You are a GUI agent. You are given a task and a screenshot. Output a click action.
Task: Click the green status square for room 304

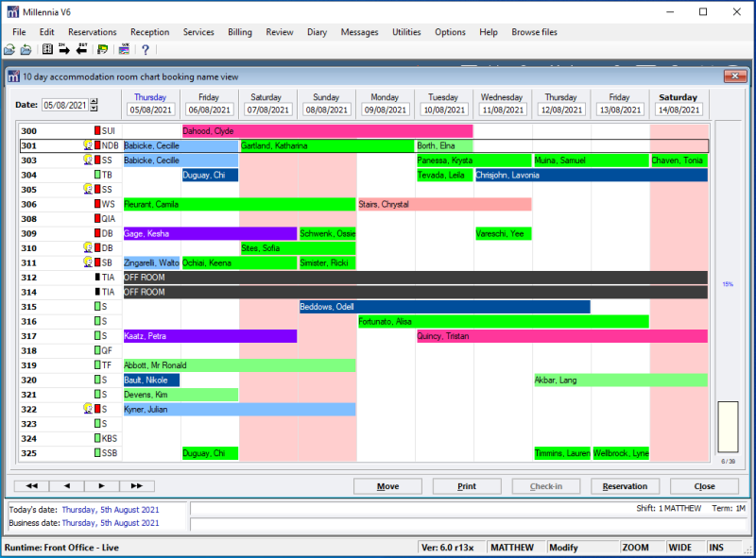tap(97, 176)
